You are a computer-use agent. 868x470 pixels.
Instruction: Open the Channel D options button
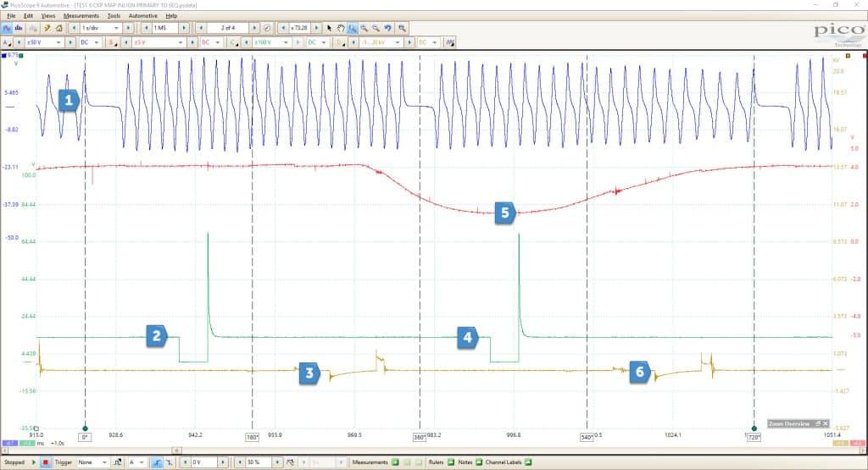(x=340, y=42)
